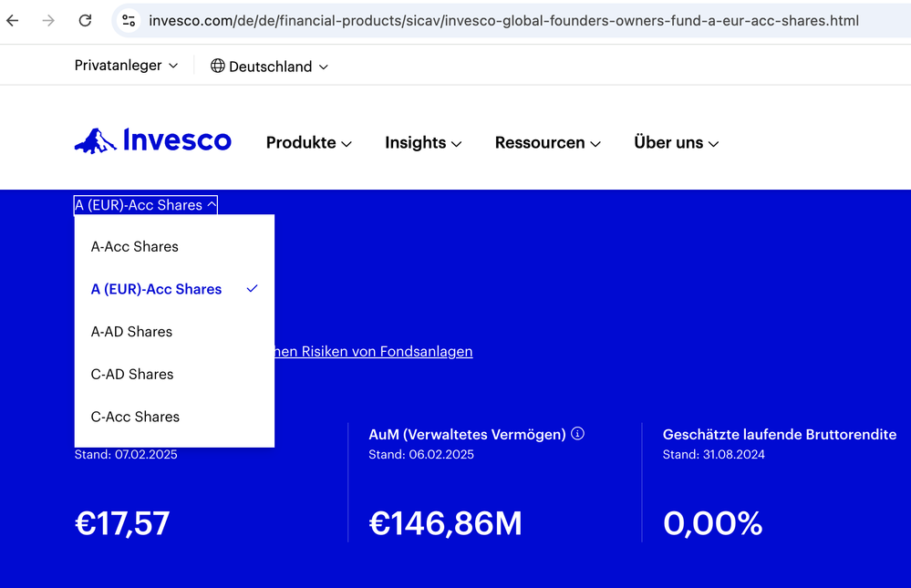The height and width of the screenshot is (588, 911).
Task: Click the globe icon beside Deutschland
Action: (x=218, y=67)
